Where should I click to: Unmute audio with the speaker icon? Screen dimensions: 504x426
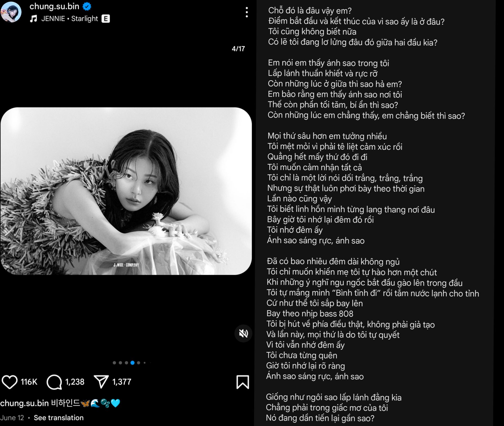[x=243, y=333]
